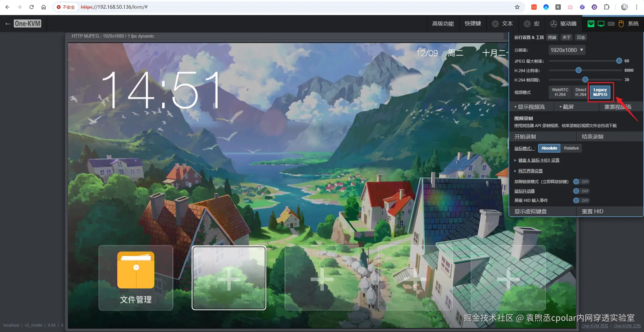Image resolution: width=644 pixels, height=332 pixels.
Task: Click the gray keyboard status icon
Action: [x=611, y=24]
